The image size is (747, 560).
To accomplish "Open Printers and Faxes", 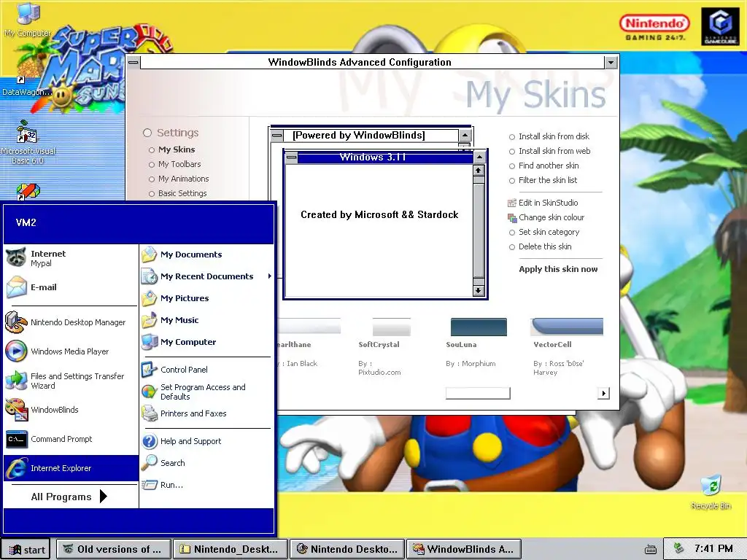I will [206, 413].
